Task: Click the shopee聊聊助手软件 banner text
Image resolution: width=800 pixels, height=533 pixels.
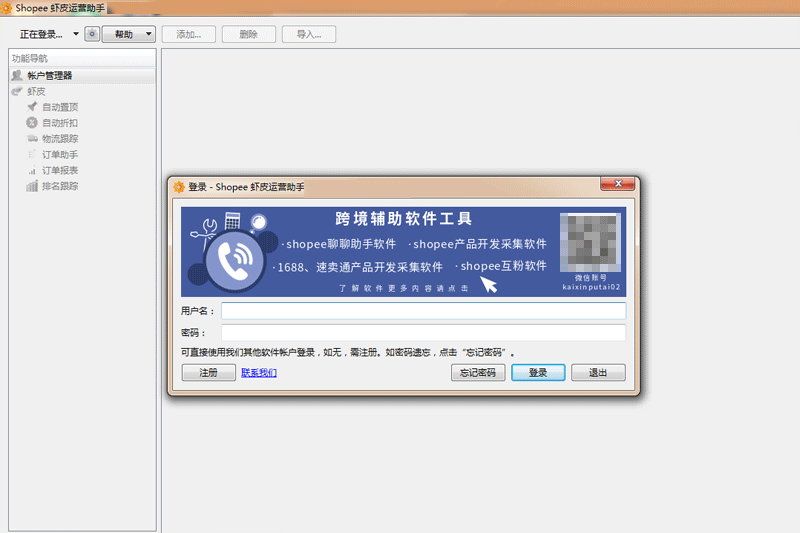Action: [x=341, y=244]
